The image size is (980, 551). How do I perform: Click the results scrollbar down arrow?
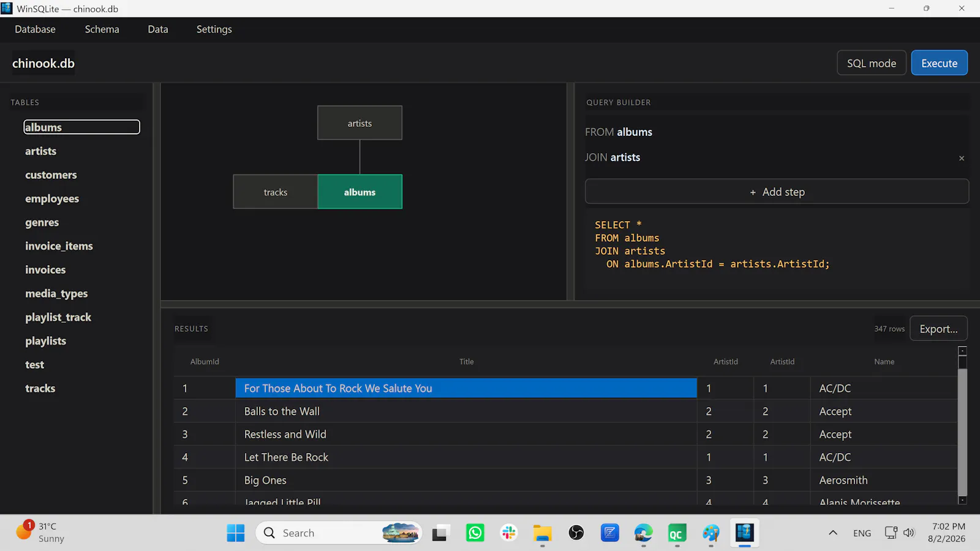click(x=962, y=500)
